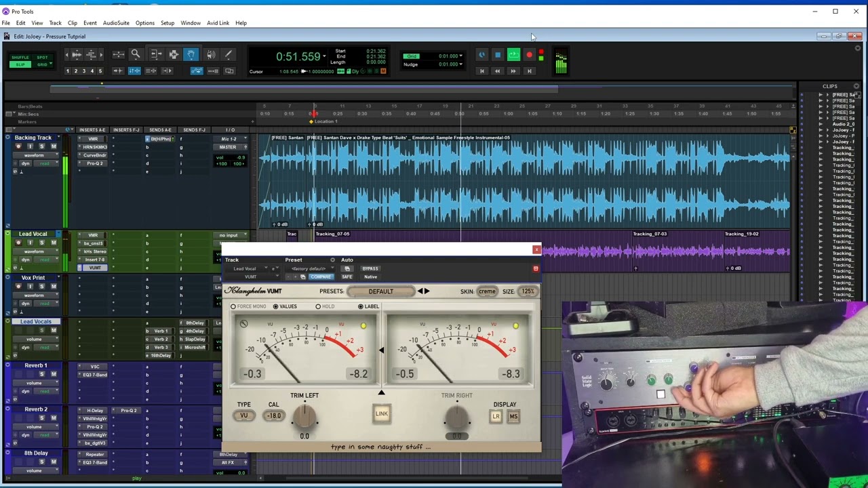The width and height of the screenshot is (868, 488).
Task: Click the 125% size button
Action: tap(528, 291)
